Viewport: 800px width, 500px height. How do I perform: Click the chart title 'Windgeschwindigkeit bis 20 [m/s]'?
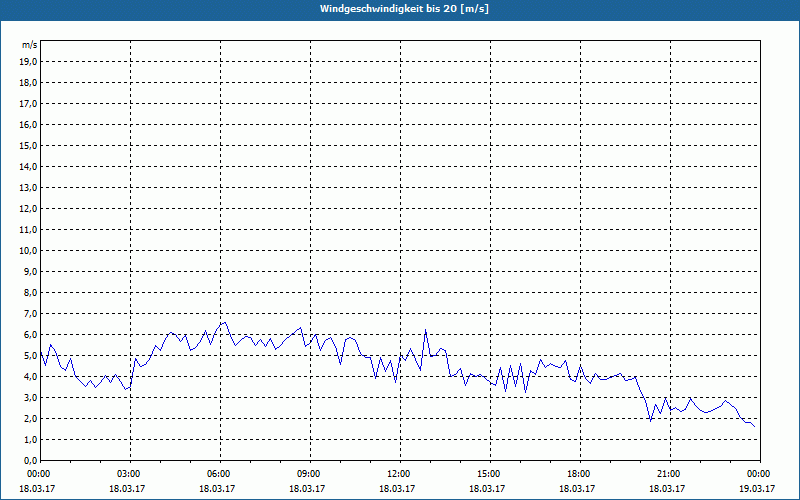tap(404, 9)
